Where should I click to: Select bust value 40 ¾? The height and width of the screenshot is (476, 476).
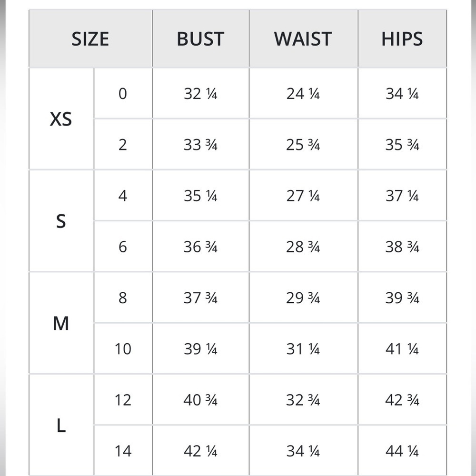pyautogui.click(x=200, y=400)
